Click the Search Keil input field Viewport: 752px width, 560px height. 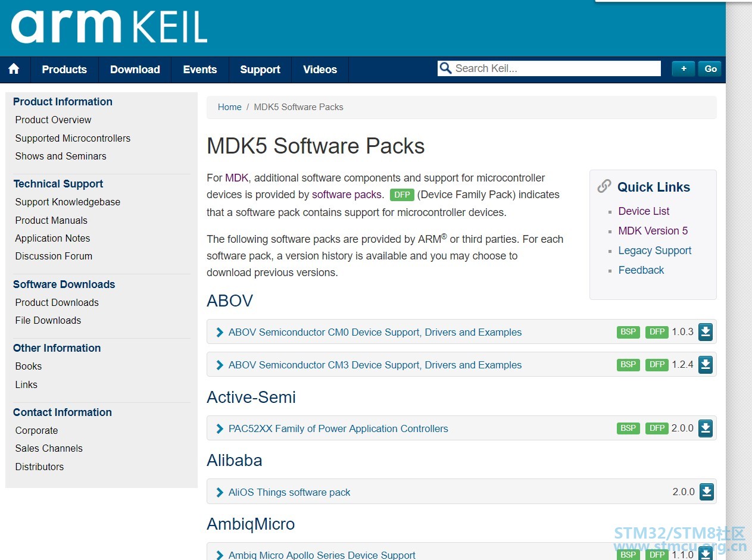click(x=549, y=68)
